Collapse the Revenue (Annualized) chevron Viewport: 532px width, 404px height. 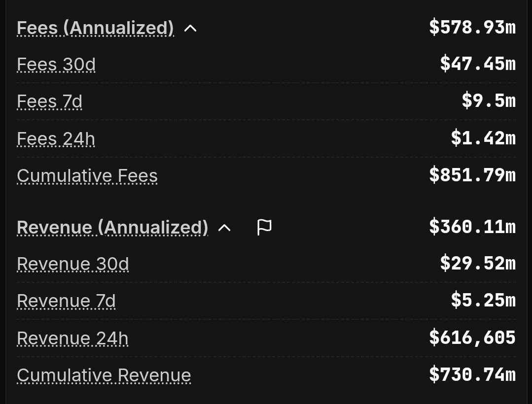click(224, 228)
